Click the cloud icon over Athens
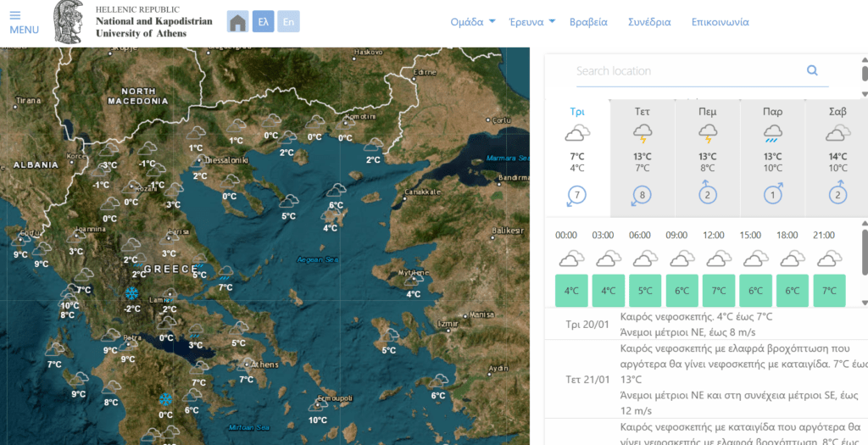The width and height of the screenshot is (868, 445). coord(247,364)
